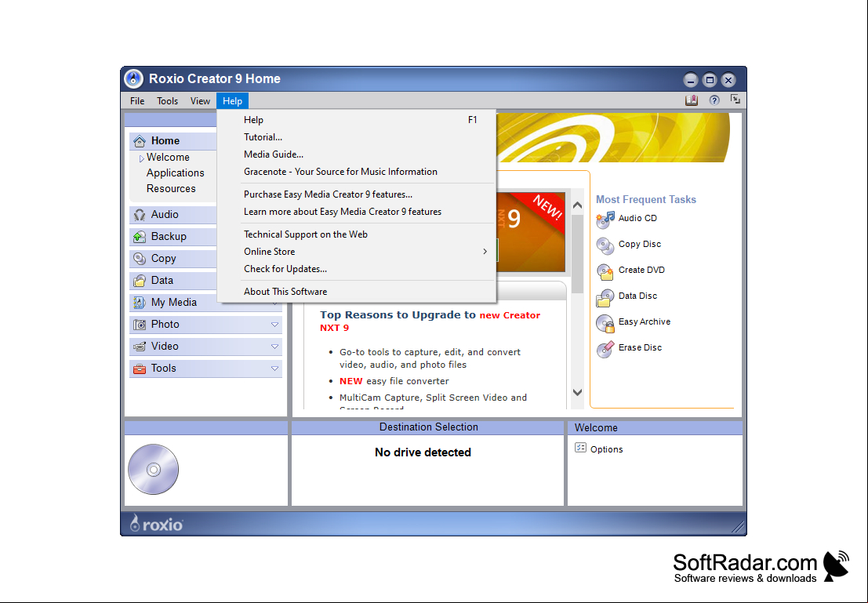This screenshot has width=868, height=603.
Task: Select Gracenote - Your Source for Music Information
Action: coord(357,172)
